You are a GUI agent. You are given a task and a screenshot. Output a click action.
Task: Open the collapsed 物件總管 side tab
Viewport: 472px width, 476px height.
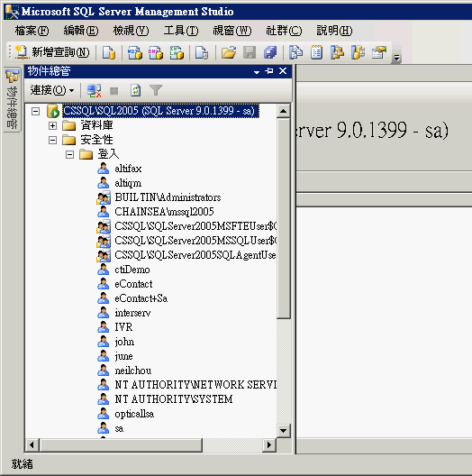pyautogui.click(x=13, y=99)
